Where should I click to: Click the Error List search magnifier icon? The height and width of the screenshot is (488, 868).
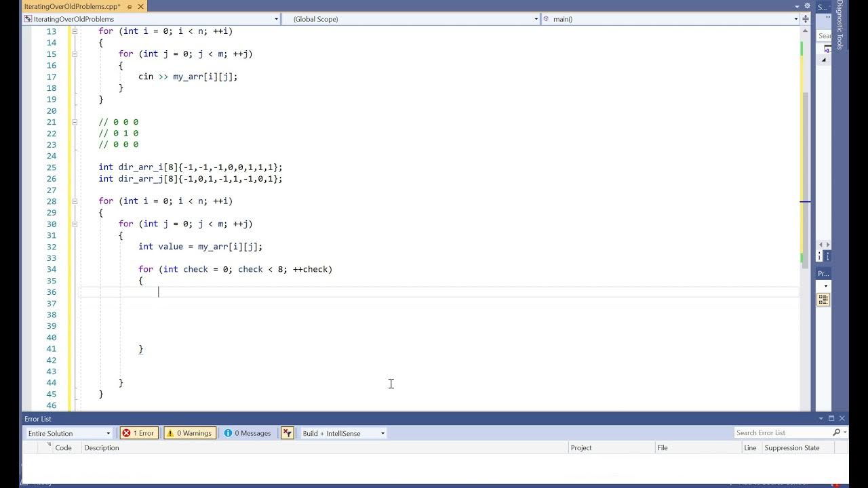837,432
